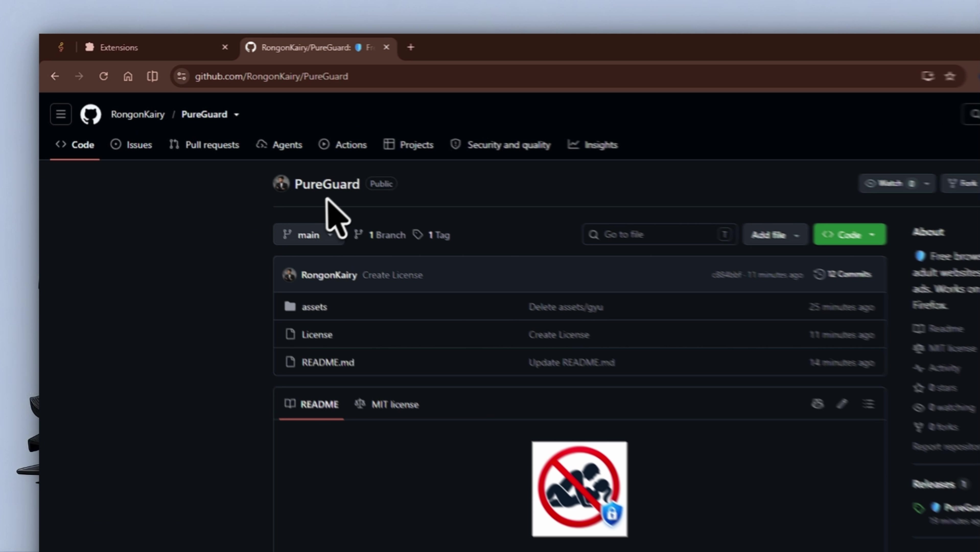This screenshot has height=552, width=980.
Task: Reload the page with the refresh icon
Action: point(103,76)
